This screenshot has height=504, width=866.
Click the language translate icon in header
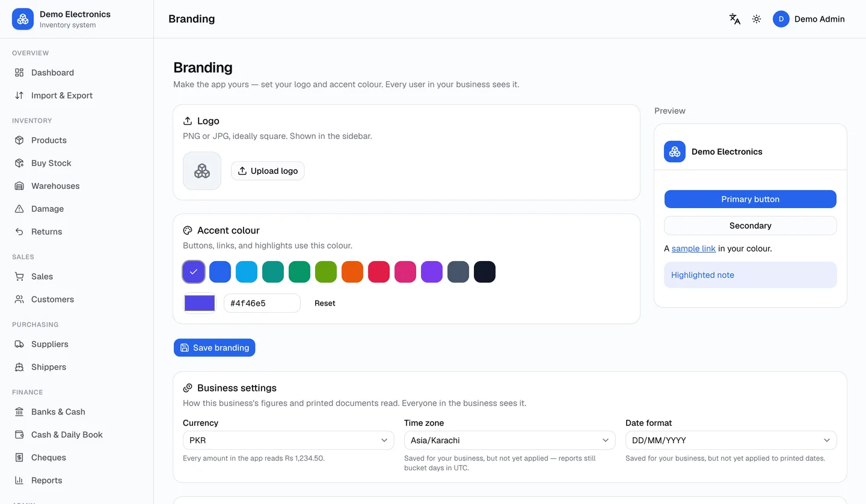pyautogui.click(x=734, y=19)
